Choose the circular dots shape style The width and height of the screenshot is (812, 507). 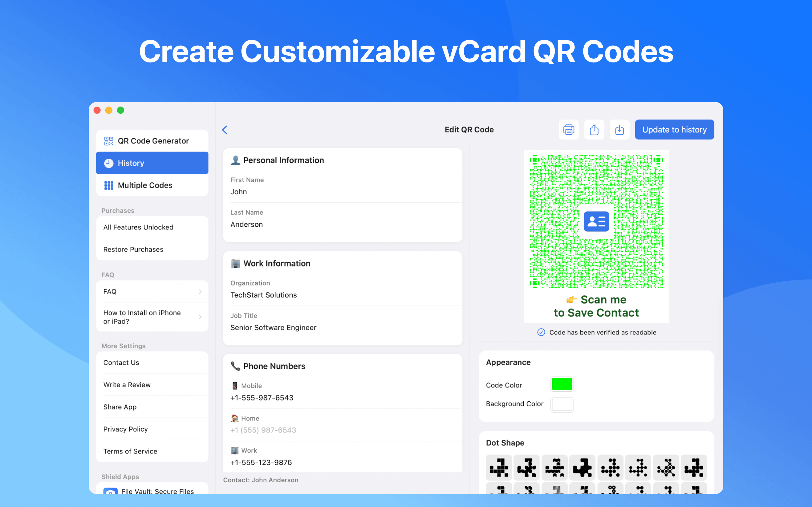(x=610, y=467)
